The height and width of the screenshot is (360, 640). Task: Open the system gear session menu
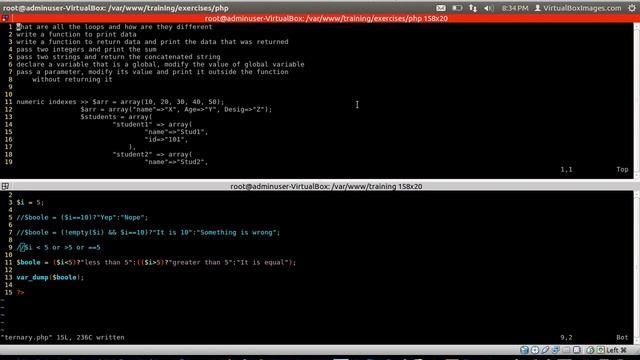(x=632, y=8)
